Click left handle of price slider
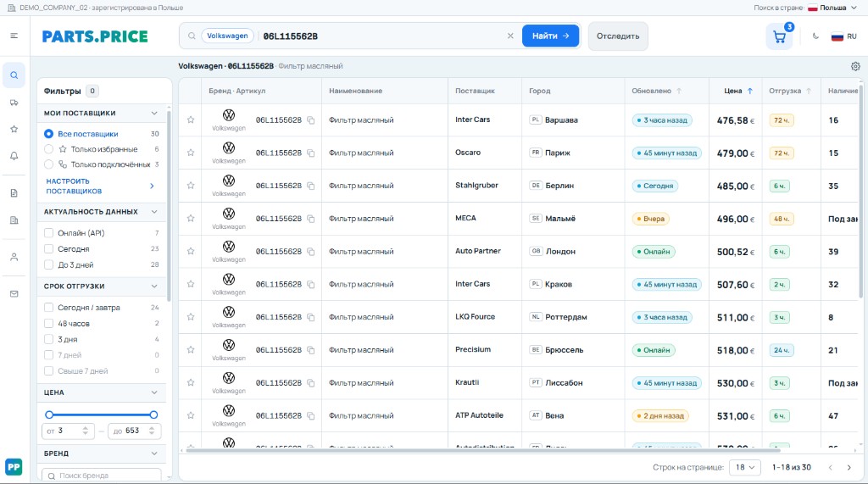 click(49, 414)
